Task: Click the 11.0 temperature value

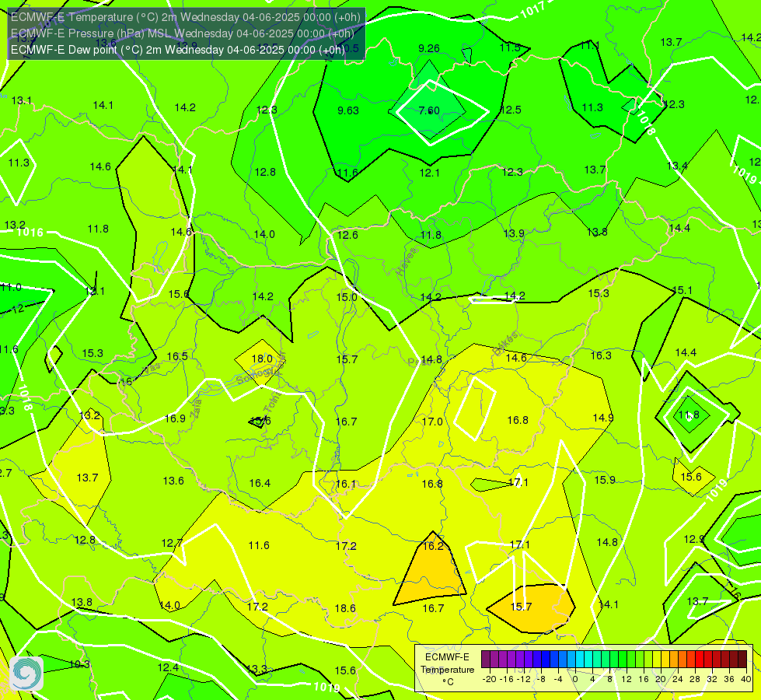Action: pyautogui.click(x=11, y=287)
